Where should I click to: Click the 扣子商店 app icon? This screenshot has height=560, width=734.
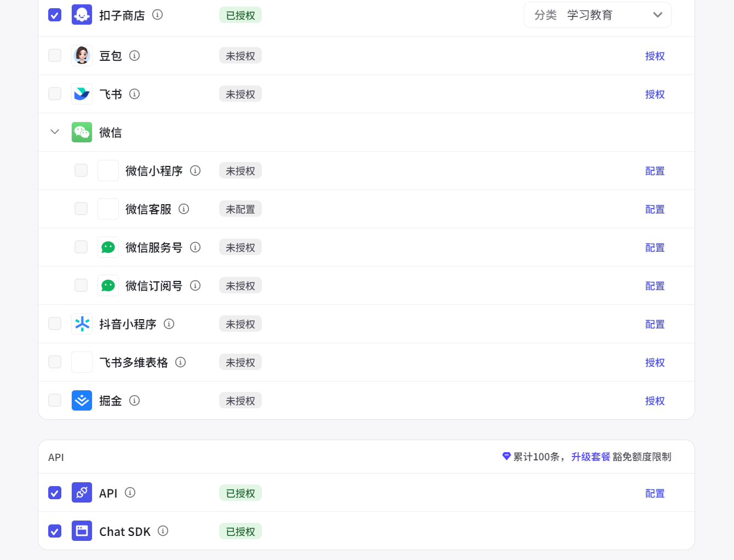pos(82,15)
